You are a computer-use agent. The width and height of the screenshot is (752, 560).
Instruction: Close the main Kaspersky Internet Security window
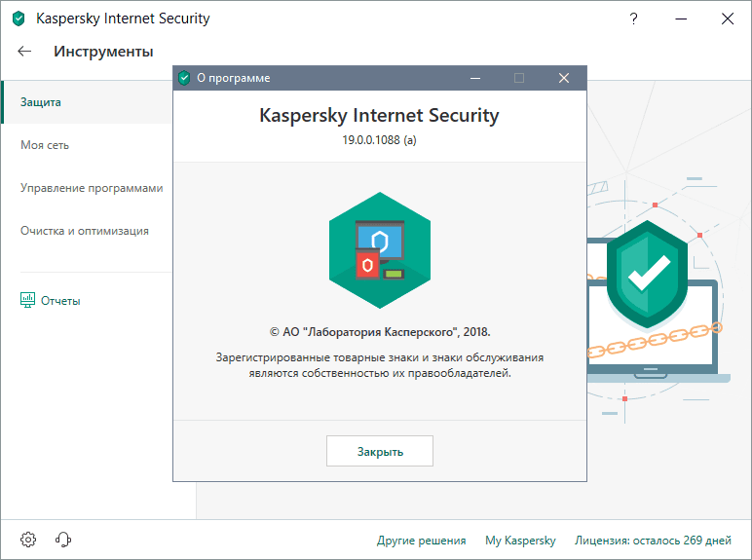(x=728, y=19)
